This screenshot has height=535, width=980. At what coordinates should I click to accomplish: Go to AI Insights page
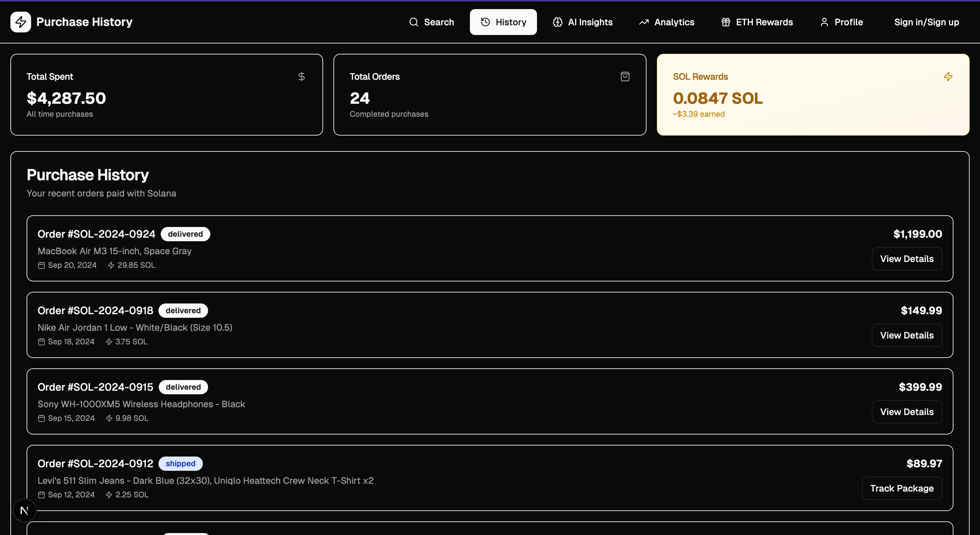click(582, 22)
